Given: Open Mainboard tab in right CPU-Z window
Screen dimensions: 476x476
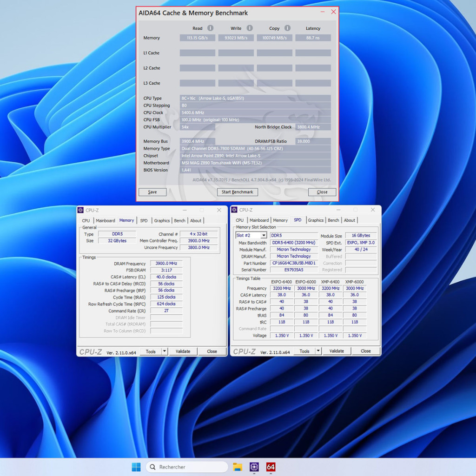Looking at the screenshot, I should coord(259,220).
